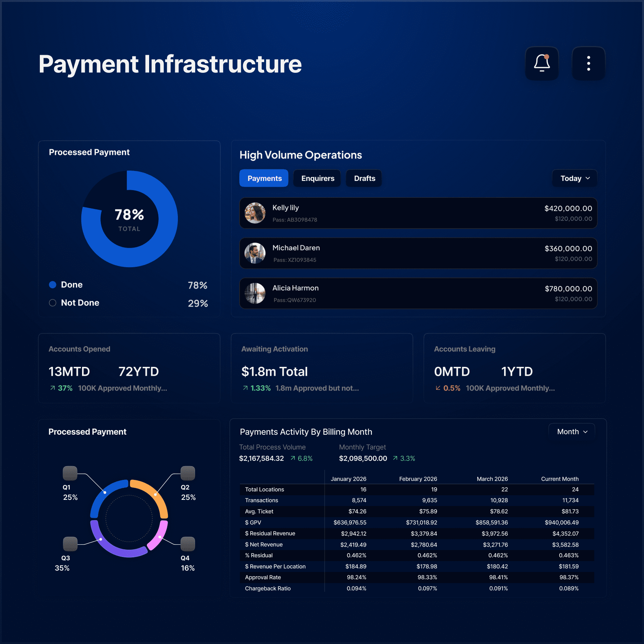Viewport: 644px width, 644px height.
Task: Click the $2,098,500.00 monthly target value
Action: (x=363, y=458)
